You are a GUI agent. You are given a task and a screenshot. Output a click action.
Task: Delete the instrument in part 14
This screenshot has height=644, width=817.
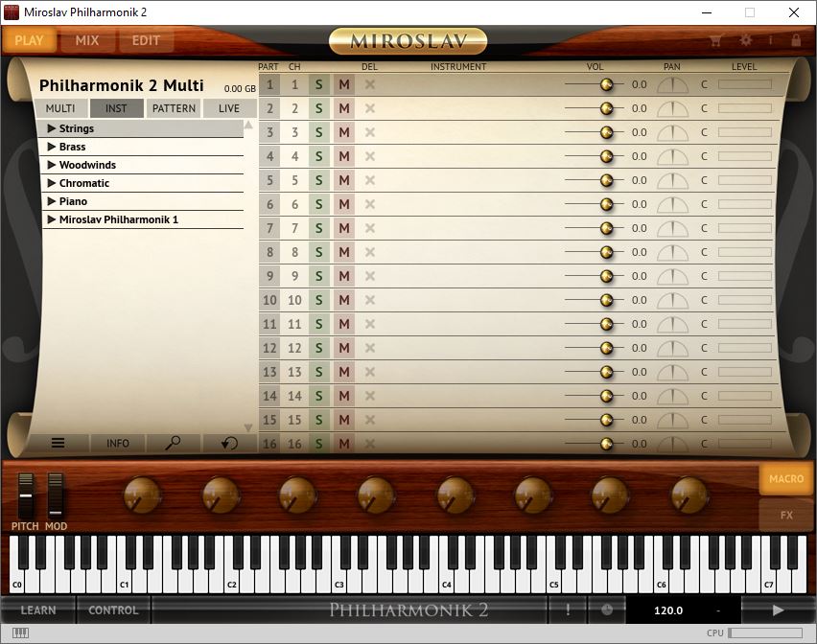click(x=370, y=396)
